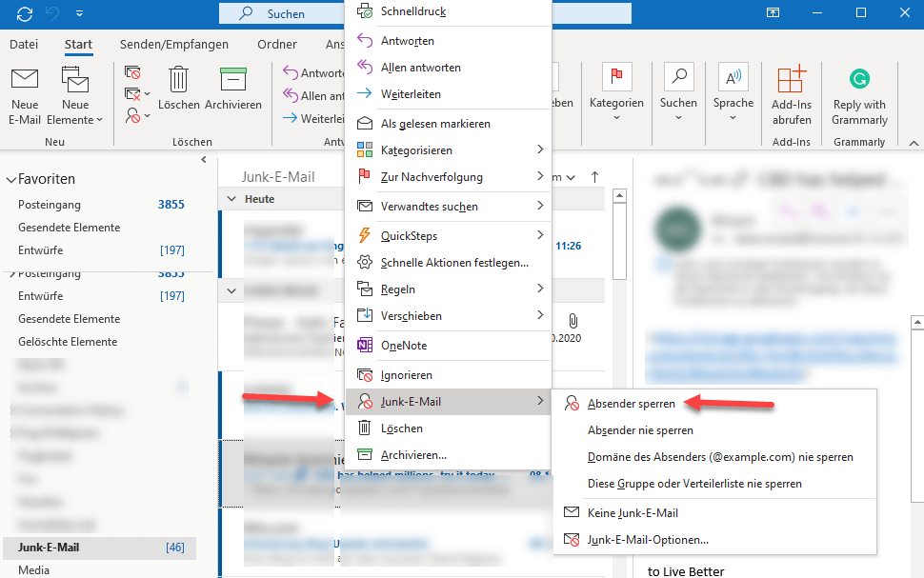Click the send/receive sync icon in title bar
This screenshot has width=924, height=578.
25,13
